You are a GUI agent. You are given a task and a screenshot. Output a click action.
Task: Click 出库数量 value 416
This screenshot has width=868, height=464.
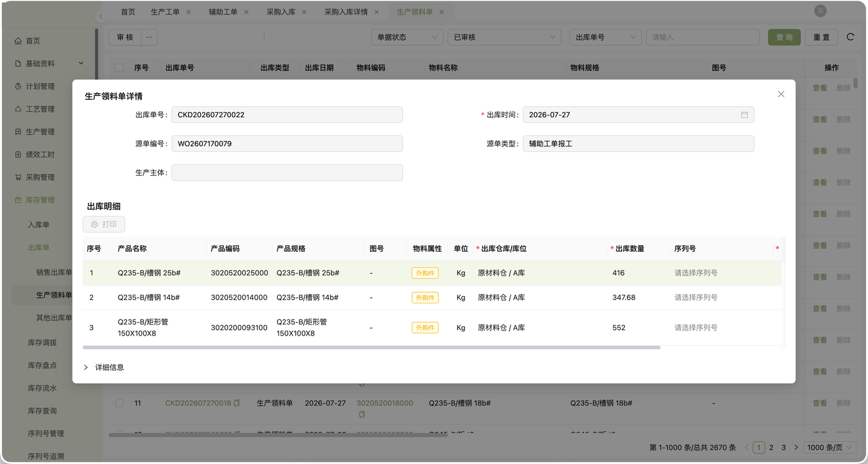click(x=618, y=273)
